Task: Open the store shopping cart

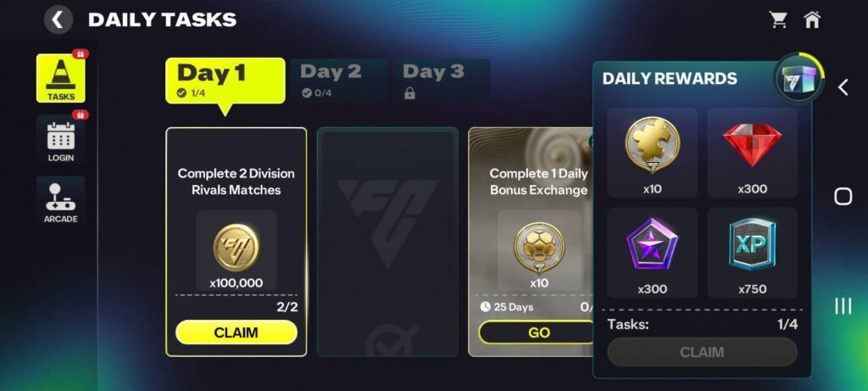Action: [777, 20]
